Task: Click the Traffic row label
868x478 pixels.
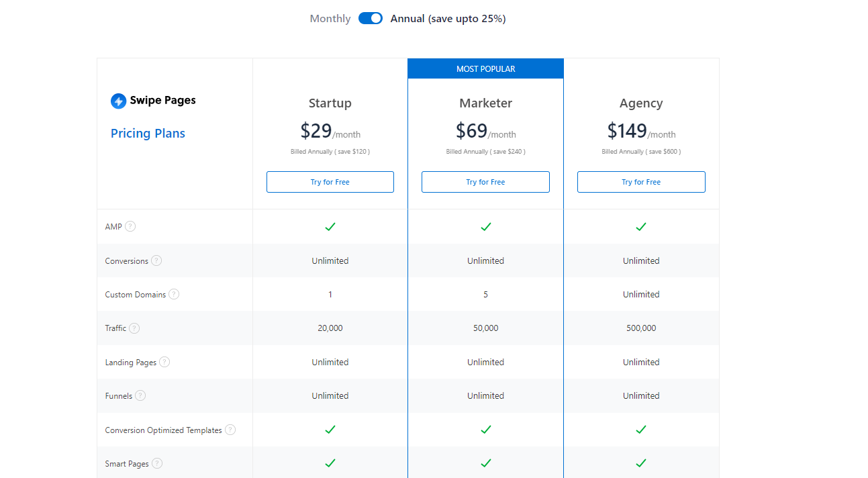Action: point(115,328)
